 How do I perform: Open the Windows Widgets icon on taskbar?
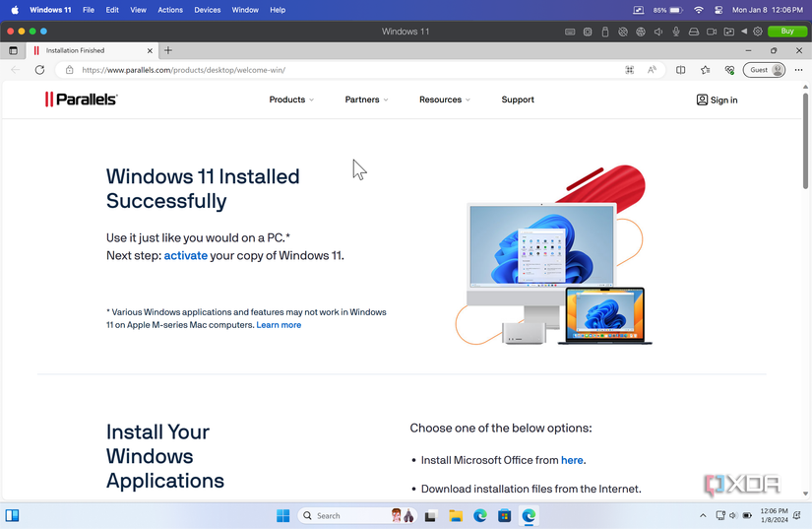click(x=13, y=515)
